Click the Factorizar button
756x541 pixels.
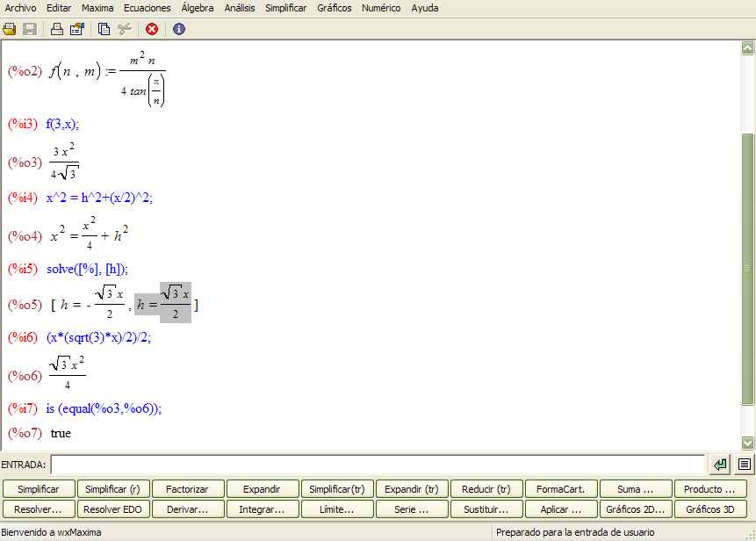[187, 489]
